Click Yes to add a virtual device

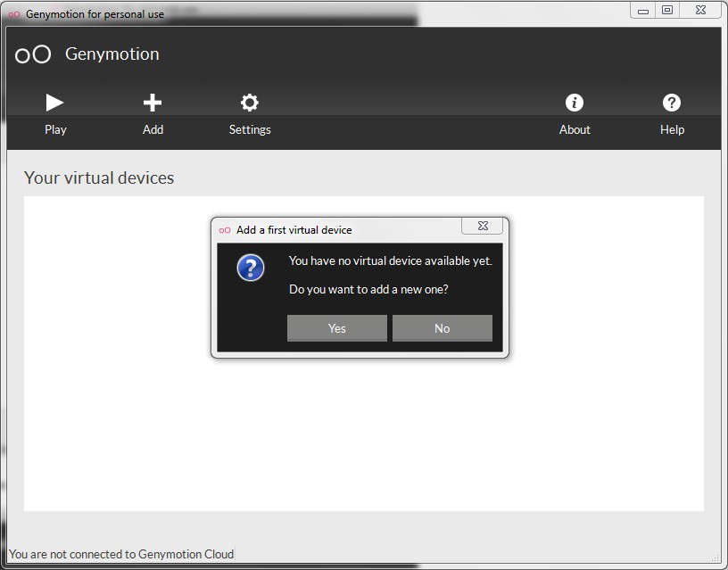[x=337, y=328]
